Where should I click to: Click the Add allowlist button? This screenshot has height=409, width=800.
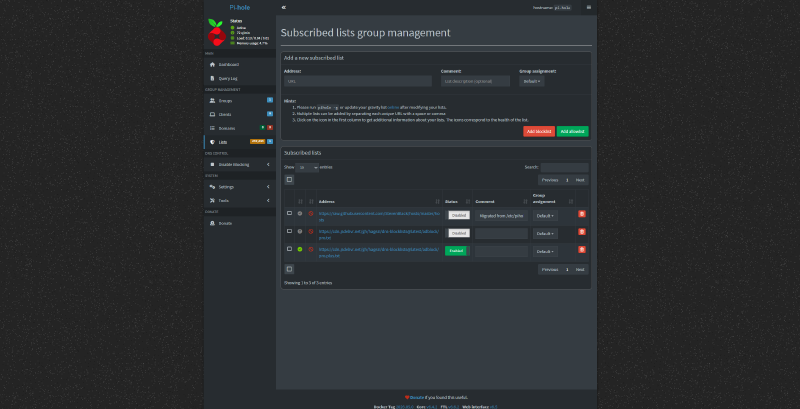(x=572, y=132)
